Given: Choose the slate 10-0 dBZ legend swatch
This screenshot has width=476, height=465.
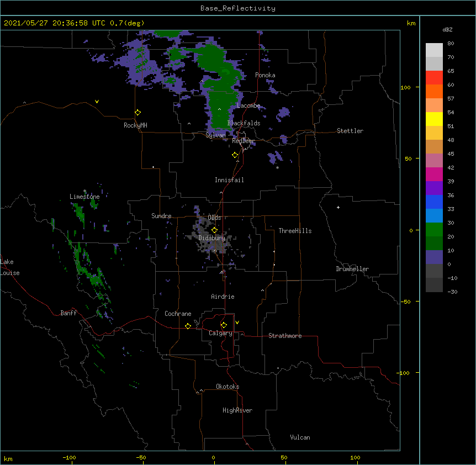Looking at the screenshot, I should [434, 257].
